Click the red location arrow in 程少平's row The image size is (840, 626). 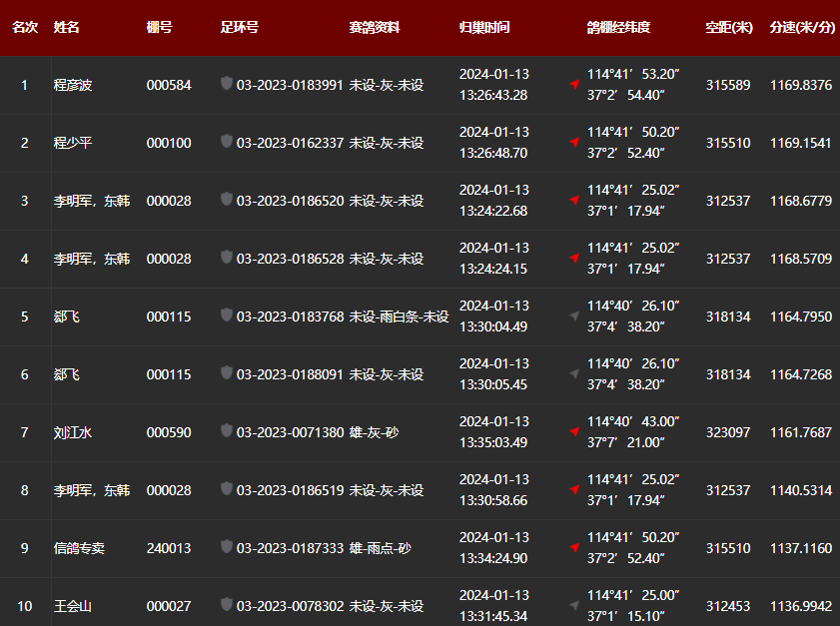(x=574, y=143)
